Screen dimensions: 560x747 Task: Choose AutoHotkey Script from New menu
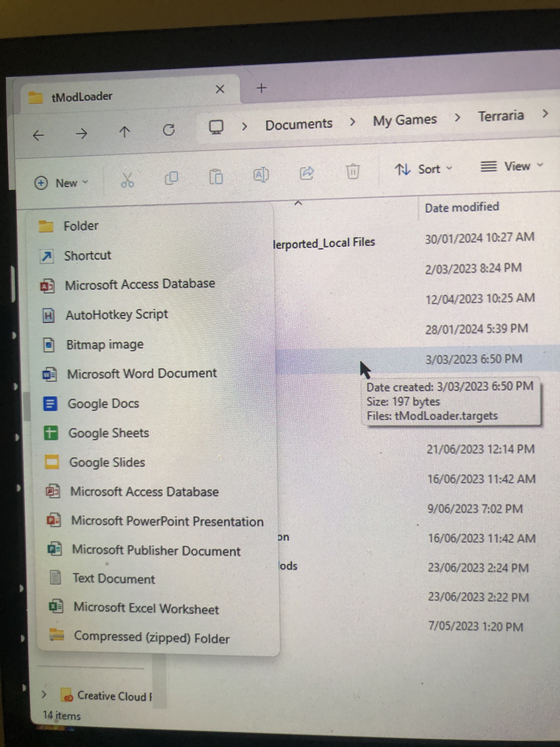tap(116, 315)
